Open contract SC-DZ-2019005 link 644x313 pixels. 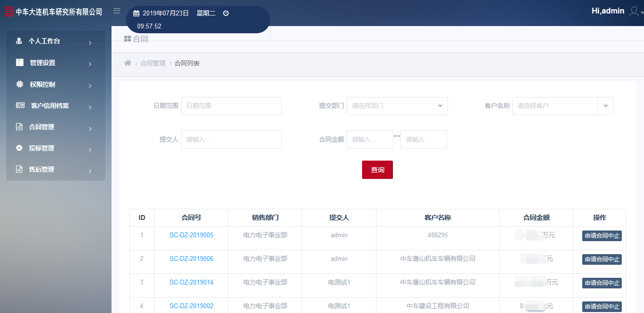click(191, 235)
